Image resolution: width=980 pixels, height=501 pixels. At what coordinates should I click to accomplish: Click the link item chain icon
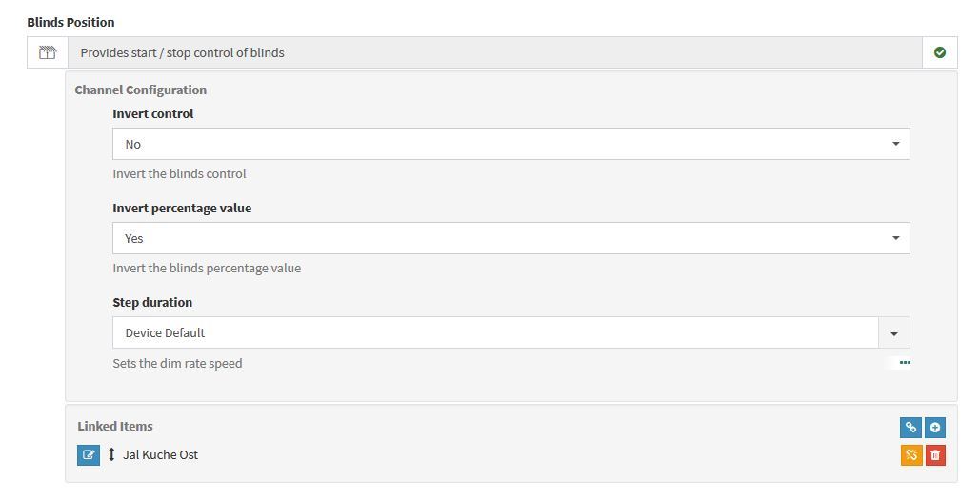911,428
